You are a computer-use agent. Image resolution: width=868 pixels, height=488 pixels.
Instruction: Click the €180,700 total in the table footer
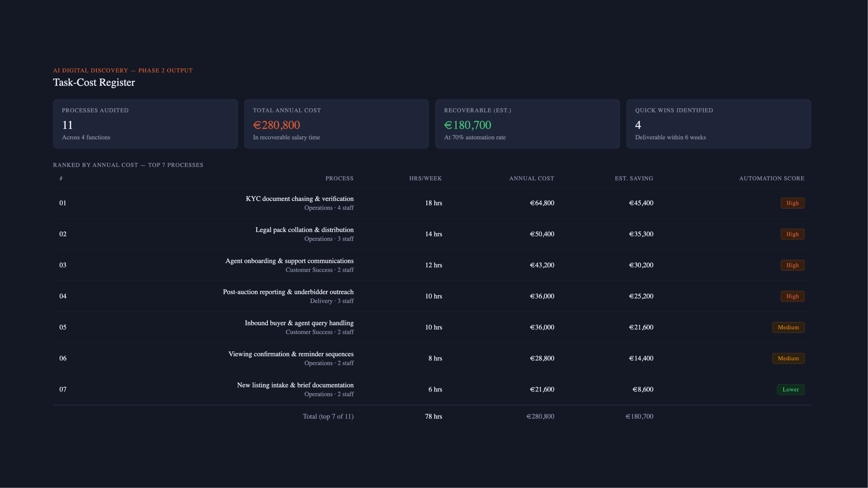coord(639,416)
